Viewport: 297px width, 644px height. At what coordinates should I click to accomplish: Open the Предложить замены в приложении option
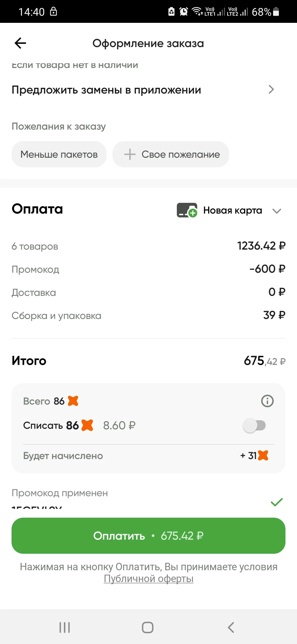point(148,90)
